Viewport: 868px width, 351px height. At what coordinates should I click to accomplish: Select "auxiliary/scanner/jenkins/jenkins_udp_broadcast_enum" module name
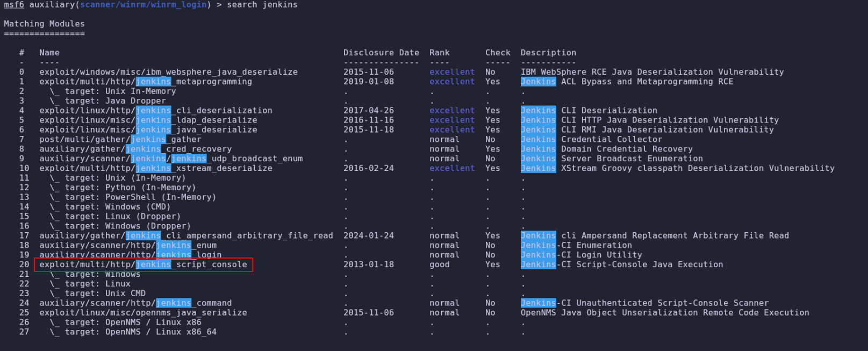pos(171,159)
